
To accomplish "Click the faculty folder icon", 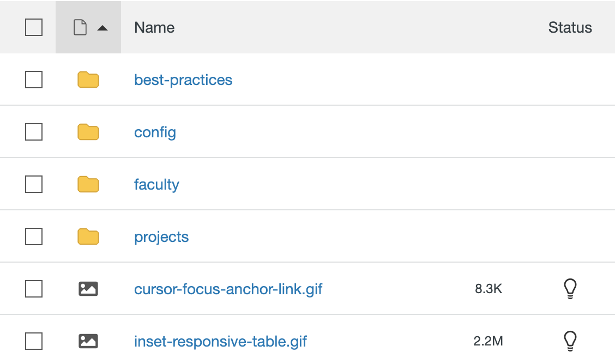I will (88, 185).
